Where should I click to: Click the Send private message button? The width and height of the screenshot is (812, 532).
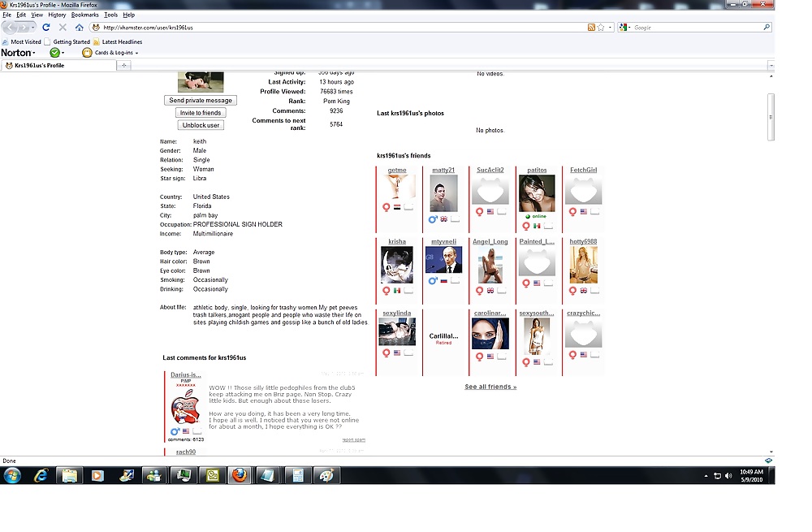click(x=201, y=100)
